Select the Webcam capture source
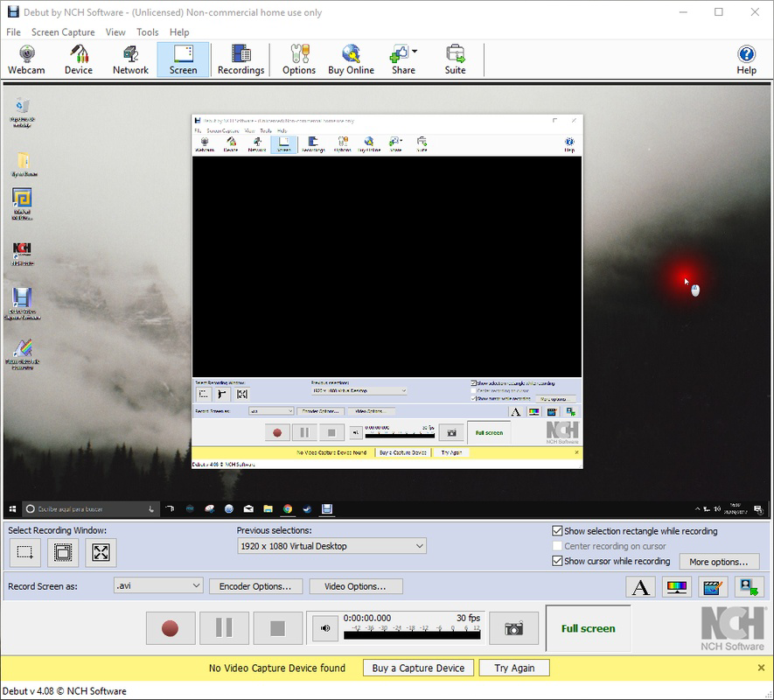 click(26, 59)
